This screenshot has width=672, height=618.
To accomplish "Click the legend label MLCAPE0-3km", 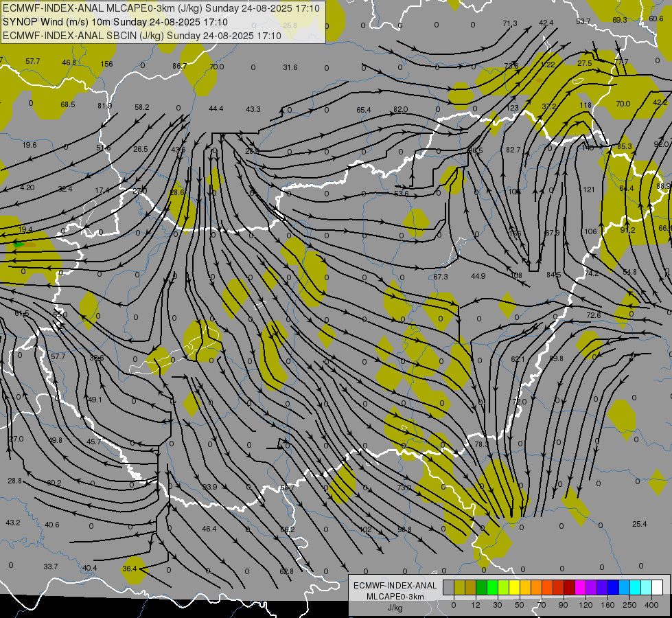I will coord(395,597).
